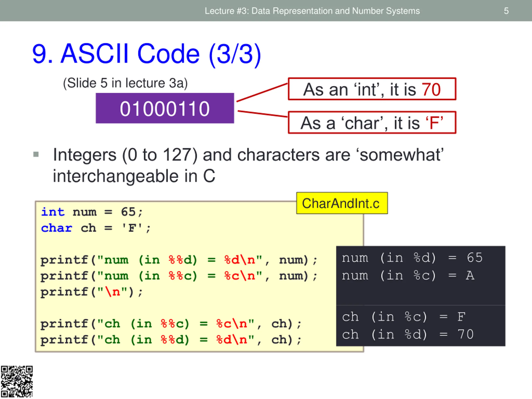532x399 pixels.
Task: Click the lecture header title text
Action: 312,11
